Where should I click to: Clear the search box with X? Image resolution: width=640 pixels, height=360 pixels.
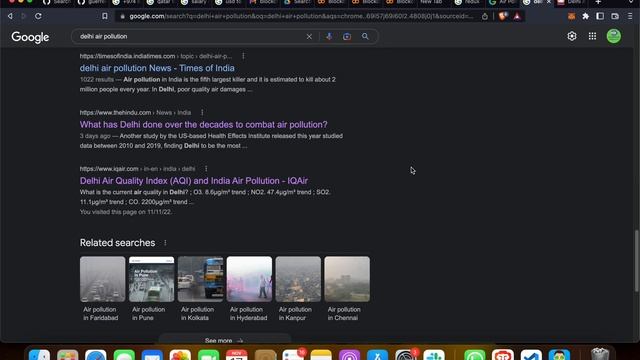pyautogui.click(x=309, y=36)
